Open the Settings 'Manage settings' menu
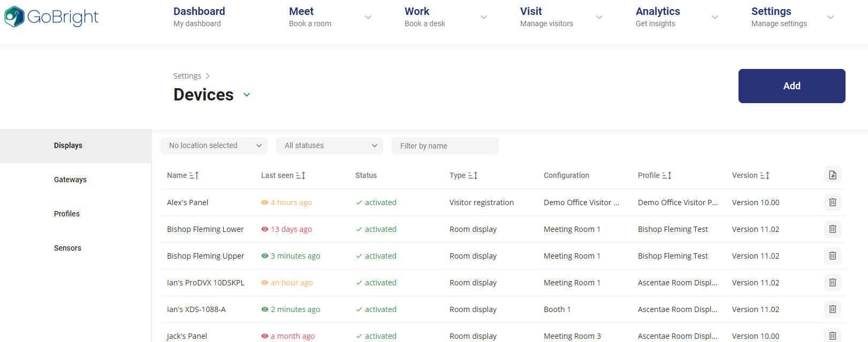This screenshot has width=868, height=342. [x=779, y=17]
